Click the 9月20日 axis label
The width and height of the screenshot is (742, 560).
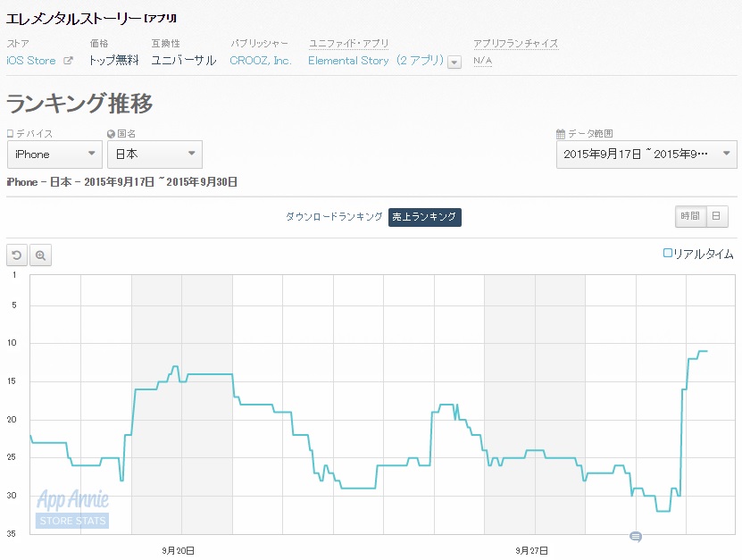pyautogui.click(x=178, y=550)
